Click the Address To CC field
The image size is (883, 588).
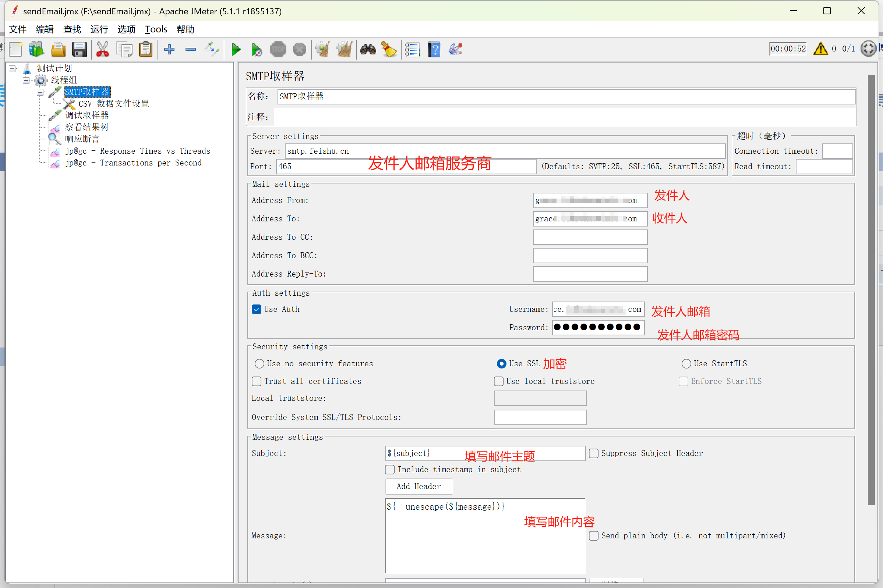(590, 237)
